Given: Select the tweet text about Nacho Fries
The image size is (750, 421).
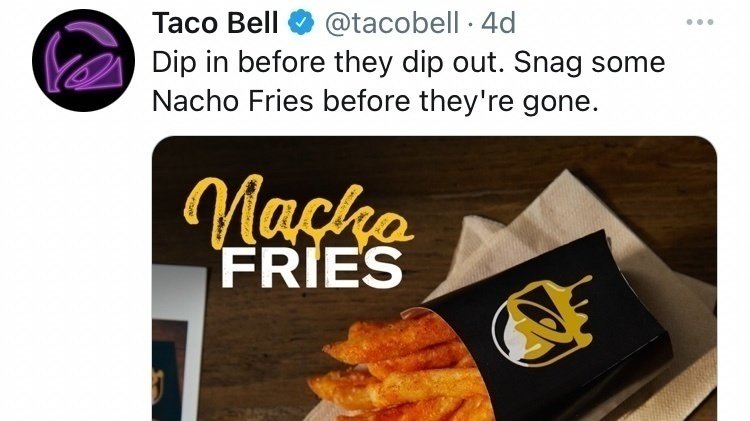Looking at the screenshot, I should tap(408, 82).
